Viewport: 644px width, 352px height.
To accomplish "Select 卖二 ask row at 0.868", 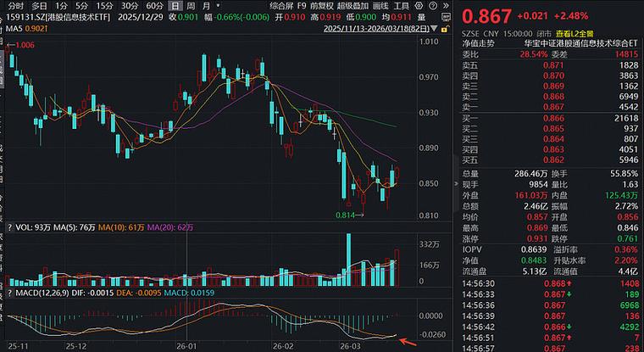I will point(550,97).
